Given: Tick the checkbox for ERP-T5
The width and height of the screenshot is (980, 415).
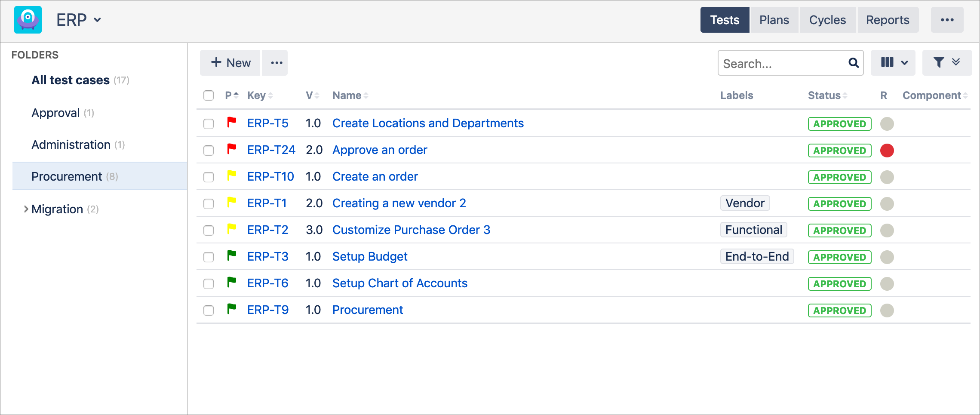Looking at the screenshot, I should (209, 124).
